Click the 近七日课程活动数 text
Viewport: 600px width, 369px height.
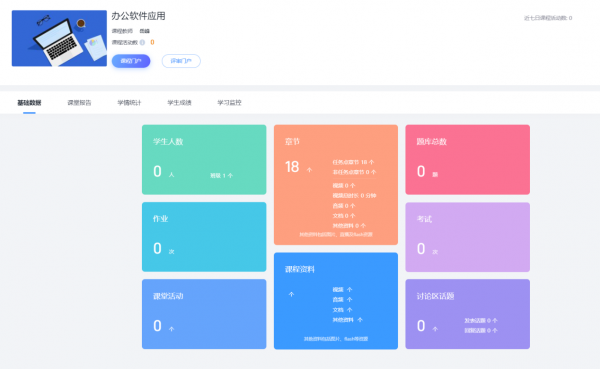click(548, 18)
